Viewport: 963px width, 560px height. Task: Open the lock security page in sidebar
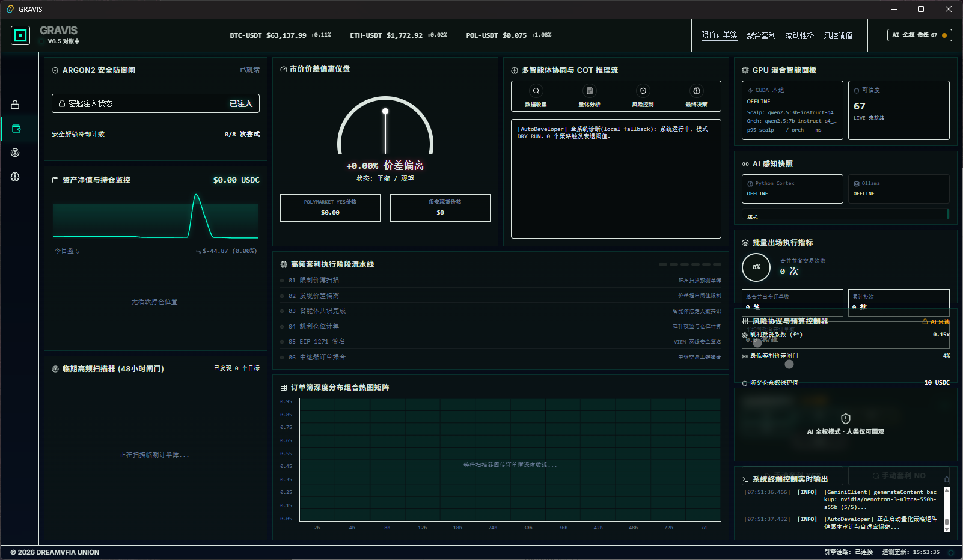coord(15,105)
